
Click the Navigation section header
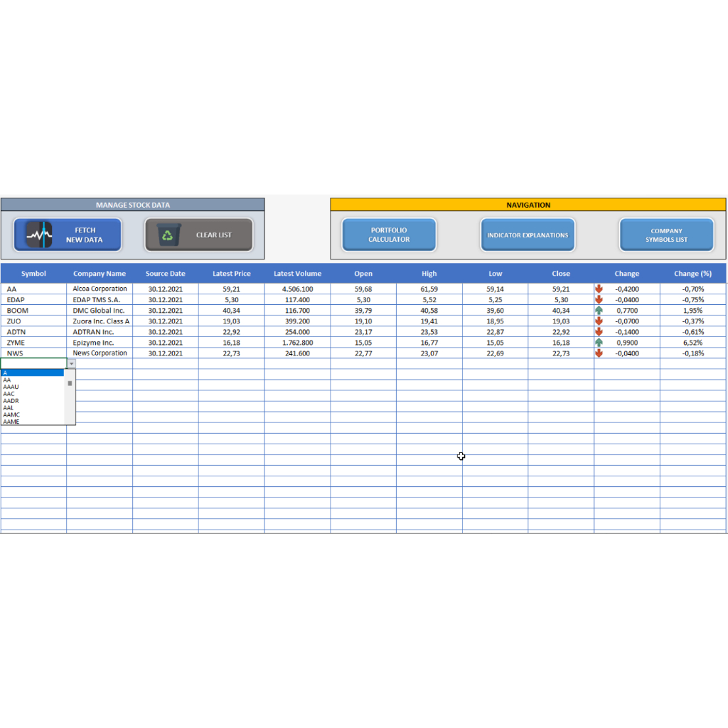coord(528,205)
